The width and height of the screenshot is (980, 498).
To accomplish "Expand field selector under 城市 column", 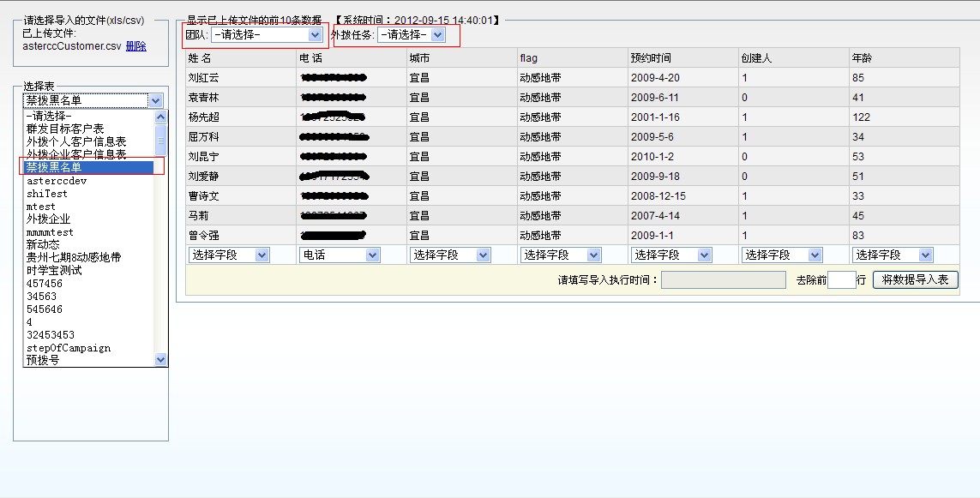I will (x=450, y=255).
